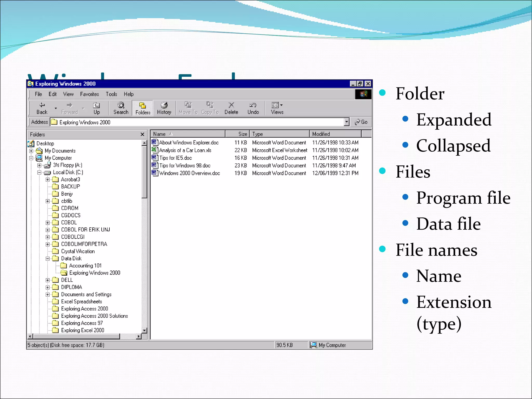Image resolution: width=532 pixels, height=399 pixels.
Task: Sort by the Name column header
Action: pyautogui.click(x=188, y=134)
